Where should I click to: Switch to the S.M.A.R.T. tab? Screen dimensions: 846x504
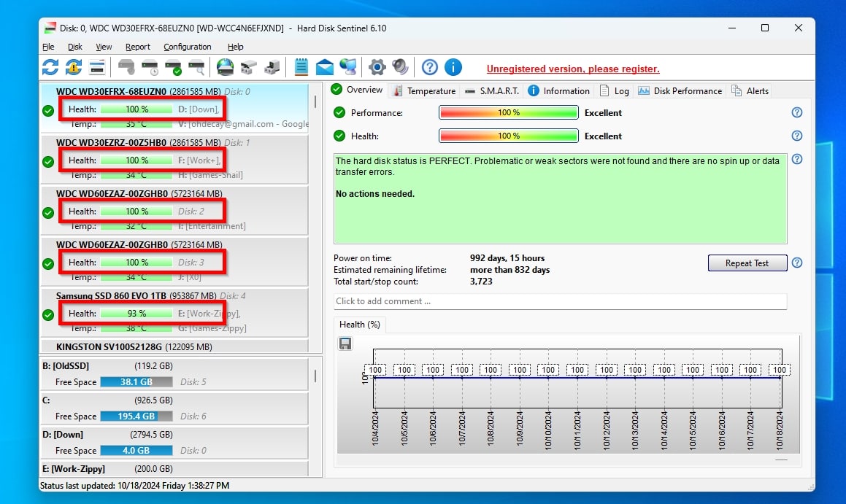492,91
